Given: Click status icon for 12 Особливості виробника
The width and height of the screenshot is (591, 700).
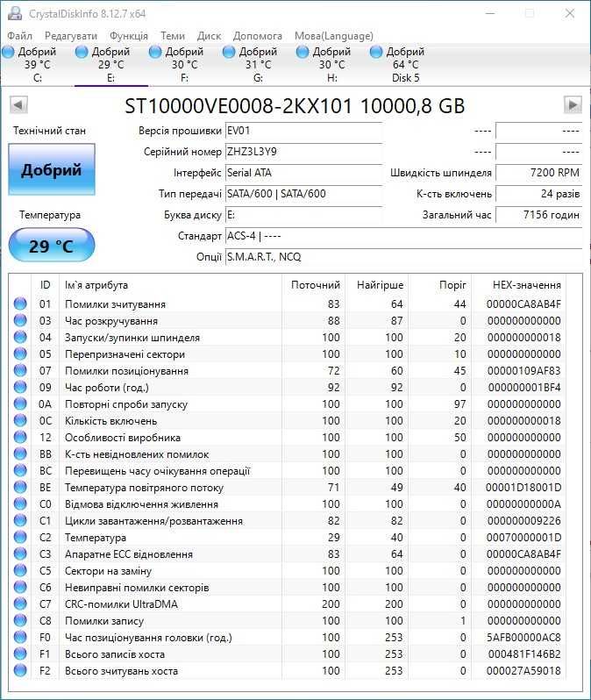Looking at the screenshot, I should 20,437.
